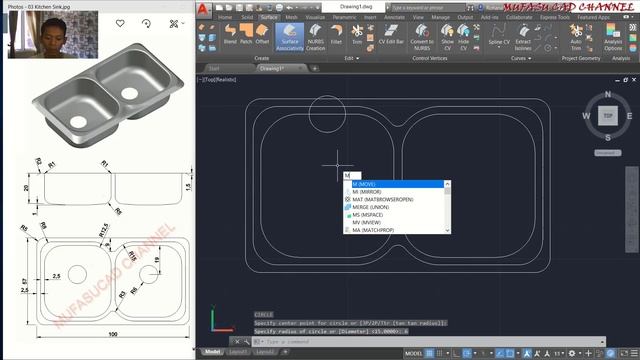The width and height of the screenshot is (640, 360).
Task: Select the Auto Trim tool
Action: 576,37
